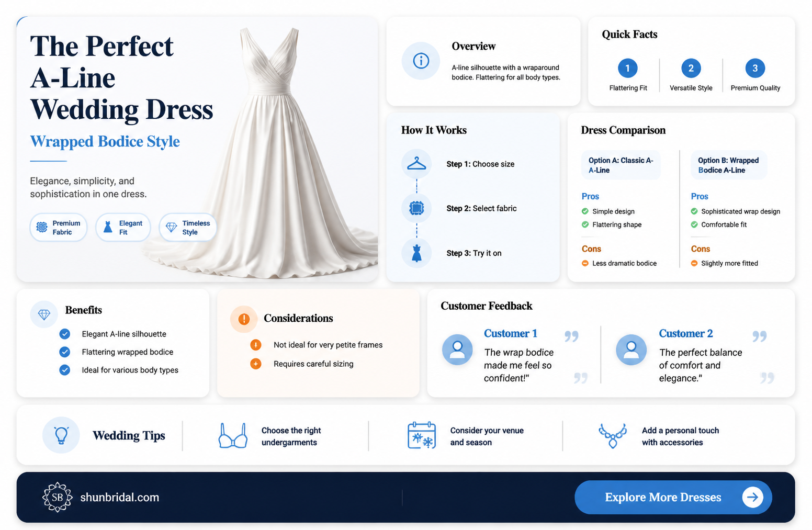
Task: Click the diamond icon beside Benefits
Action: [44, 314]
